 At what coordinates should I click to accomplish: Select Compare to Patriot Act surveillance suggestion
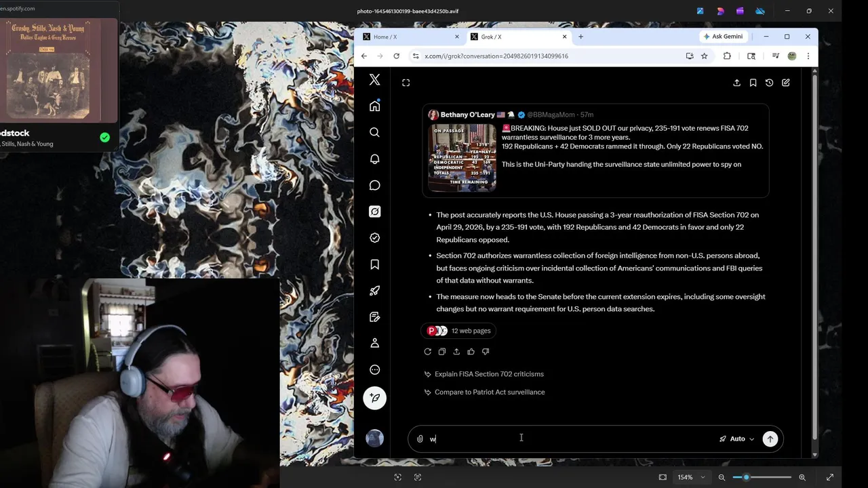click(490, 392)
